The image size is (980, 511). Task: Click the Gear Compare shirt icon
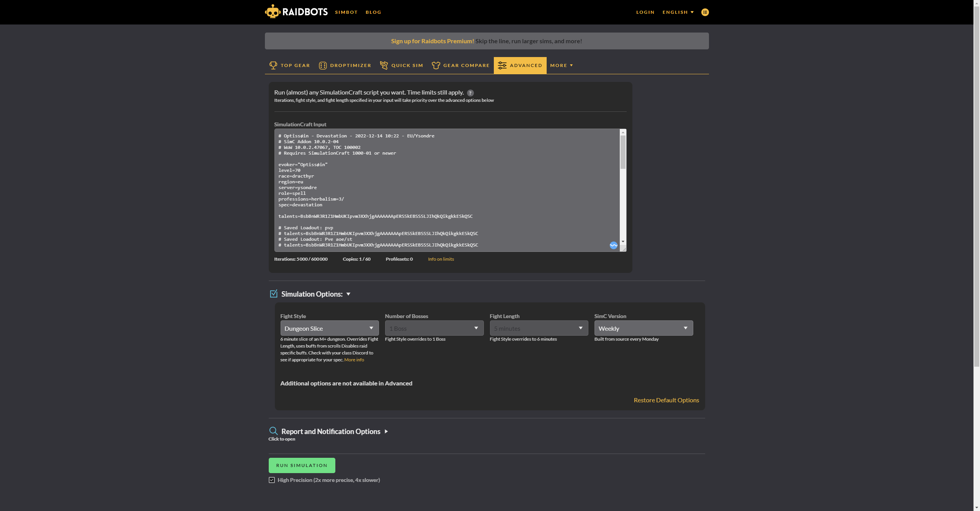pyautogui.click(x=436, y=65)
